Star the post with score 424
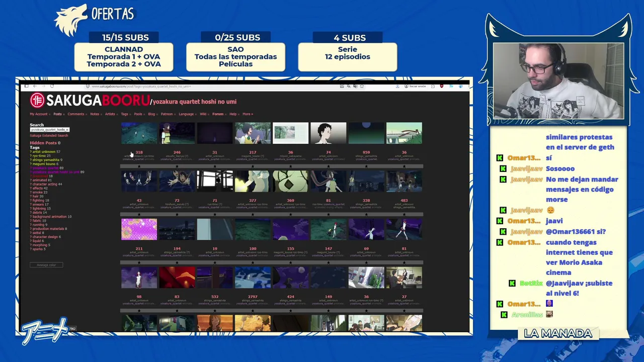The width and height of the screenshot is (644, 362). [290, 311]
